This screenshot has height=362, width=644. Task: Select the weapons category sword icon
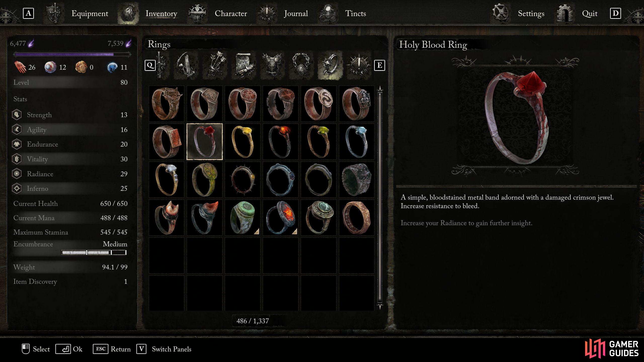coord(161,65)
